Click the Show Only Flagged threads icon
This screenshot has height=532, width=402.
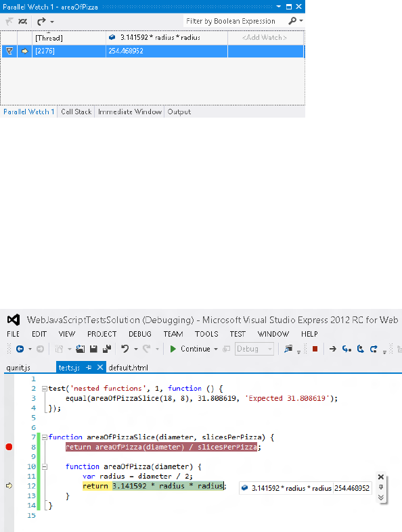tap(9, 22)
